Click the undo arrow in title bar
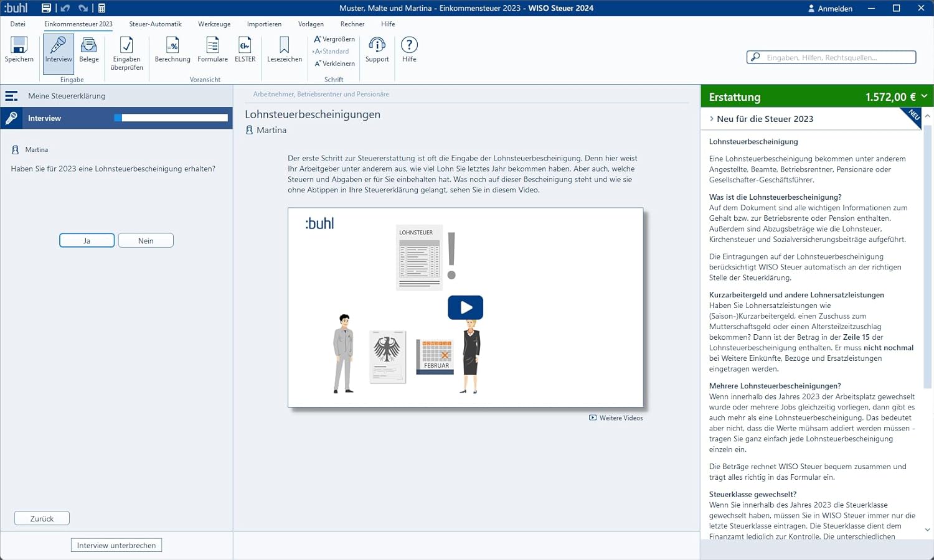The width and height of the screenshot is (934, 560). (x=65, y=8)
